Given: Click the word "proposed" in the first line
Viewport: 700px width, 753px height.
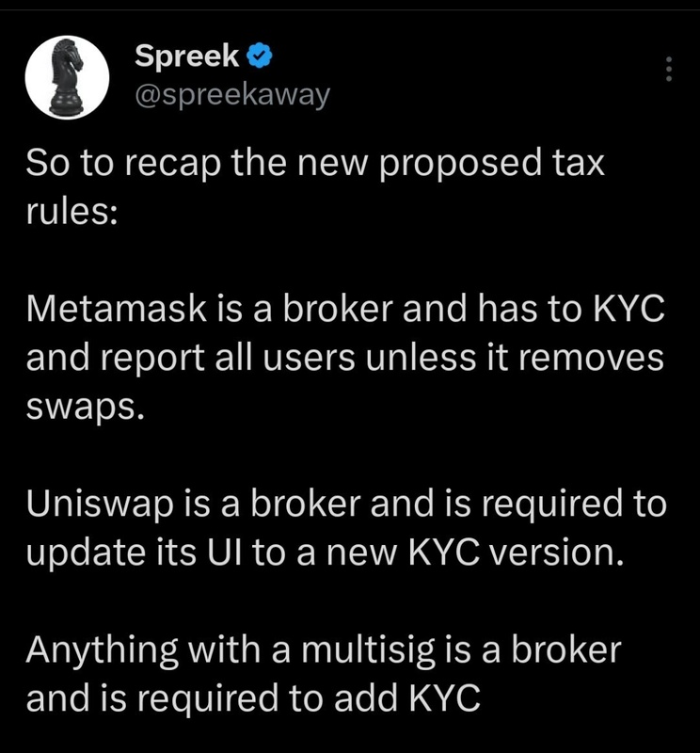Looking at the screenshot, I should coord(460,164).
